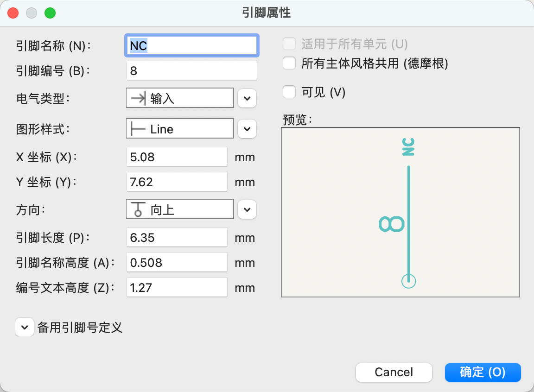Viewport: 534px width, 392px height.
Task: Open the 方向 dropdown arrow
Action: pyautogui.click(x=247, y=210)
